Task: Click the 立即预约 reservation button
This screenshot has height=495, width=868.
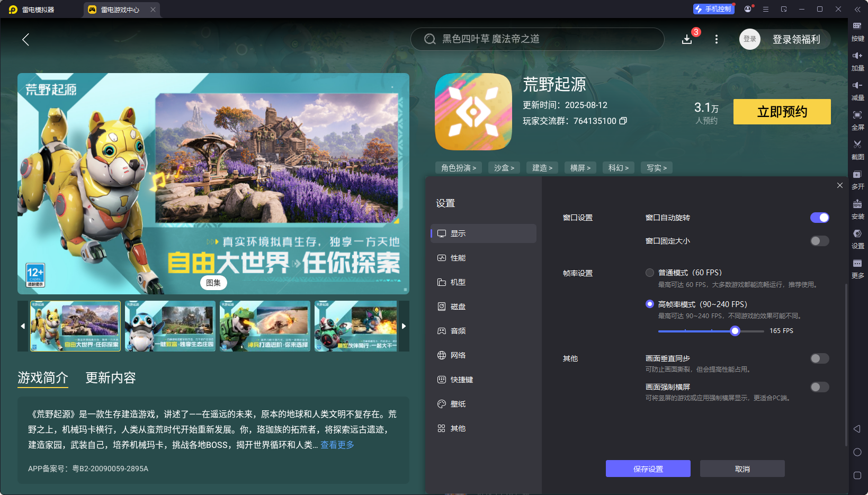Action: click(782, 112)
